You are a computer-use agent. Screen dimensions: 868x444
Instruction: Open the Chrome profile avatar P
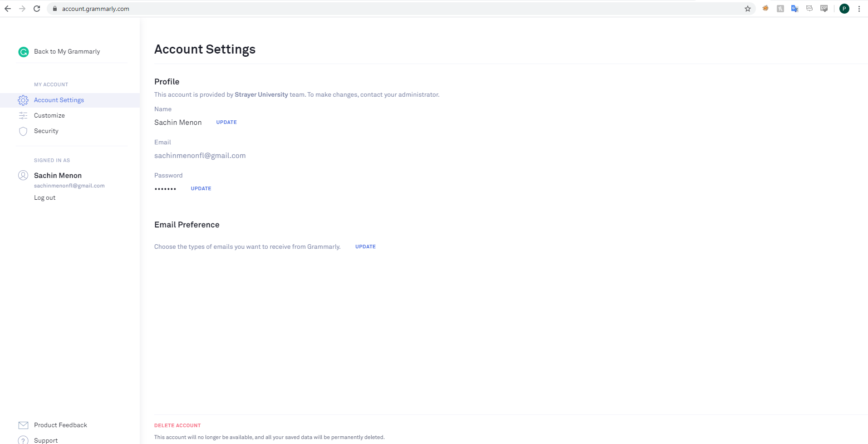tap(844, 9)
